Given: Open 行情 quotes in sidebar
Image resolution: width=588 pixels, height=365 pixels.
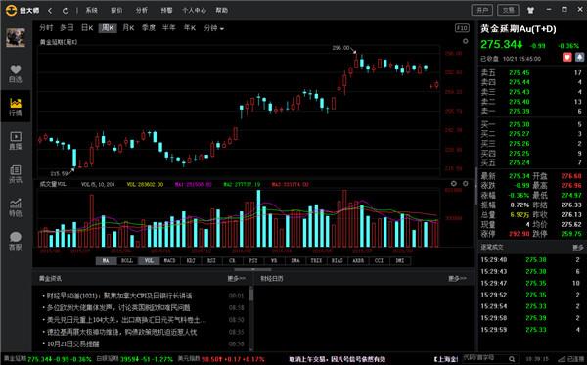Looking at the screenshot, I should [x=16, y=107].
